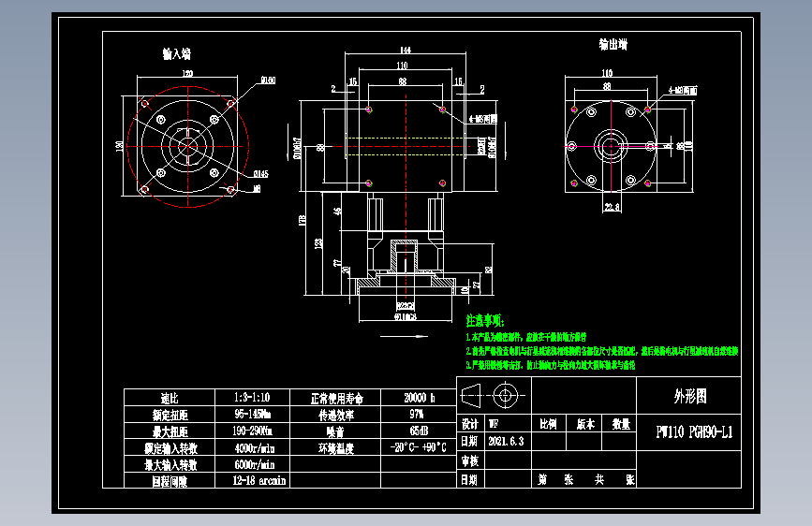The image size is (812, 526).
Task: Select the '1:3-1:10' ratio value
Action: [x=252, y=398]
